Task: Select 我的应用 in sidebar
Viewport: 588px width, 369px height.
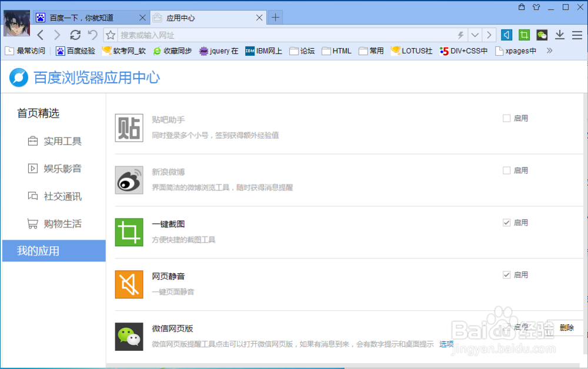Action: pyautogui.click(x=54, y=251)
